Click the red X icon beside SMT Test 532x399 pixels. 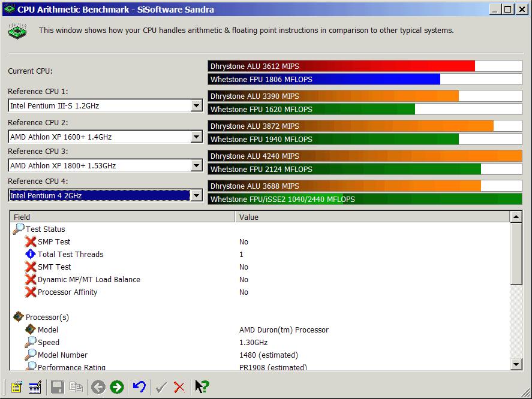click(x=31, y=267)
